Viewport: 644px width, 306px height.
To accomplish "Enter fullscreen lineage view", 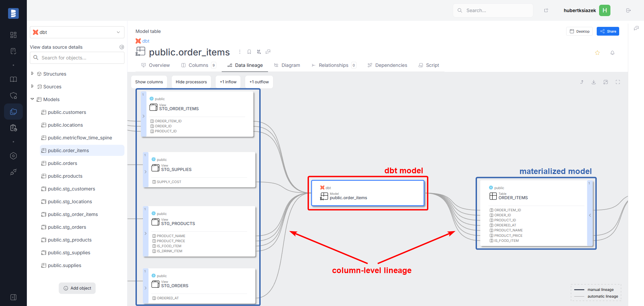I will click(618, 82).
